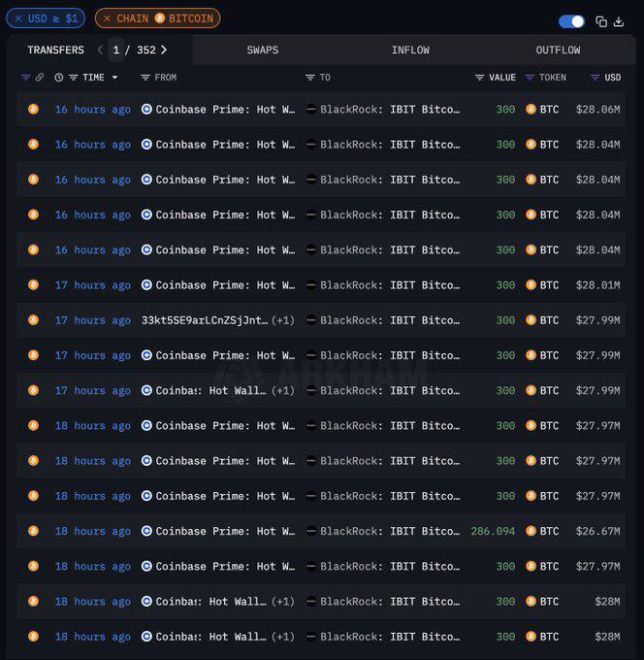Click Bitcoin chain icon in $28.06M row
The height and width of the screenshot is (660, 644).
(x=33, y=110)
